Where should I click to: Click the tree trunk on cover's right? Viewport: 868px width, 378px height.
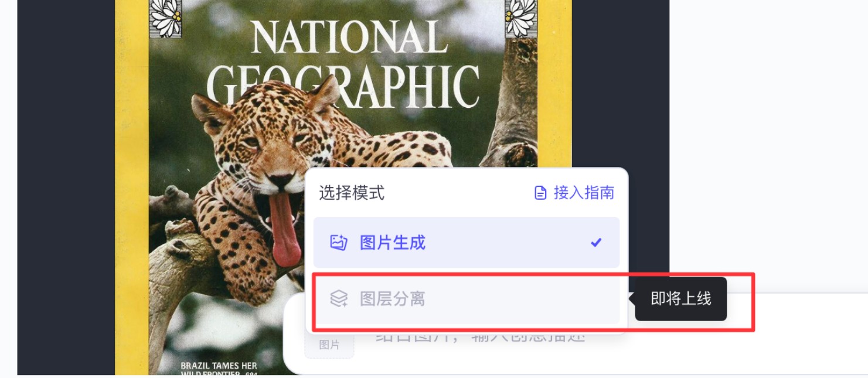click(519, 100)
